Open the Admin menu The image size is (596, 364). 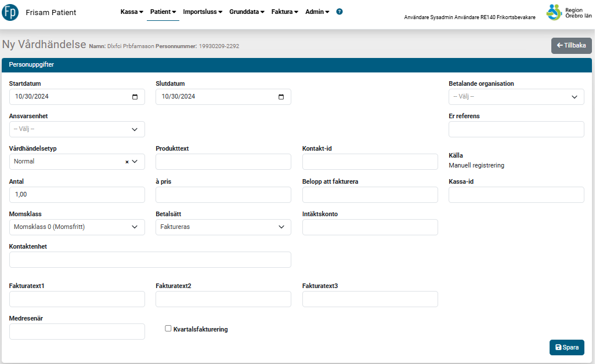(317, 12)
